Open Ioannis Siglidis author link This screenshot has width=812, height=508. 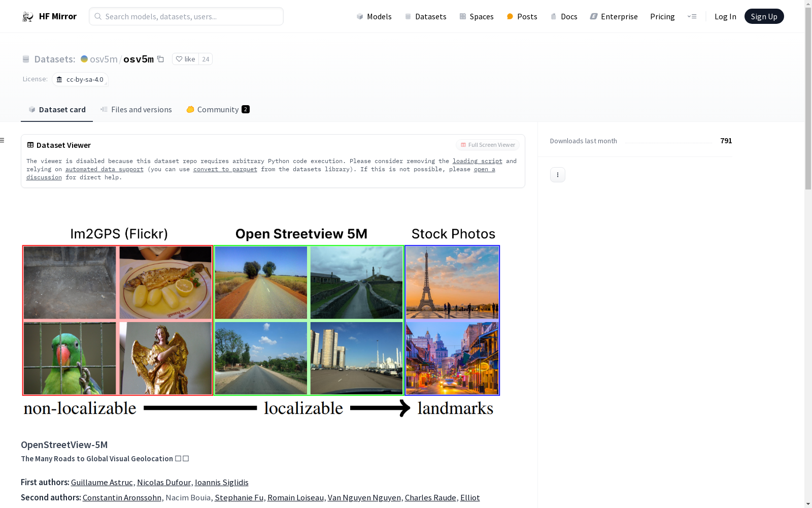point(222,482)
